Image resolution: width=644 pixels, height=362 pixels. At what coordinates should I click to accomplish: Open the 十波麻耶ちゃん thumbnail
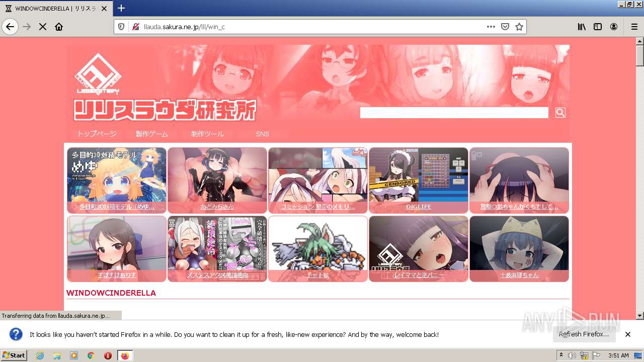click(x=519, y=249)
